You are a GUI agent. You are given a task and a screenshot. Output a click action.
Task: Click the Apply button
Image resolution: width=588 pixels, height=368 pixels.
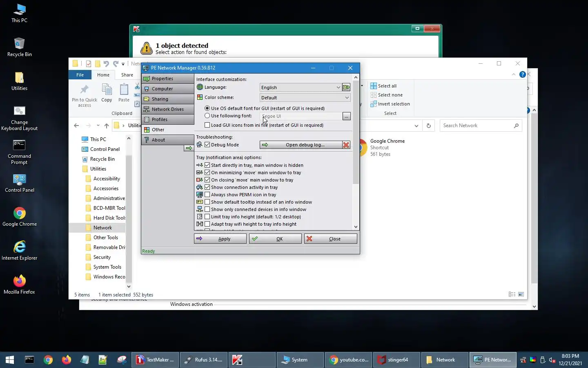220,239
